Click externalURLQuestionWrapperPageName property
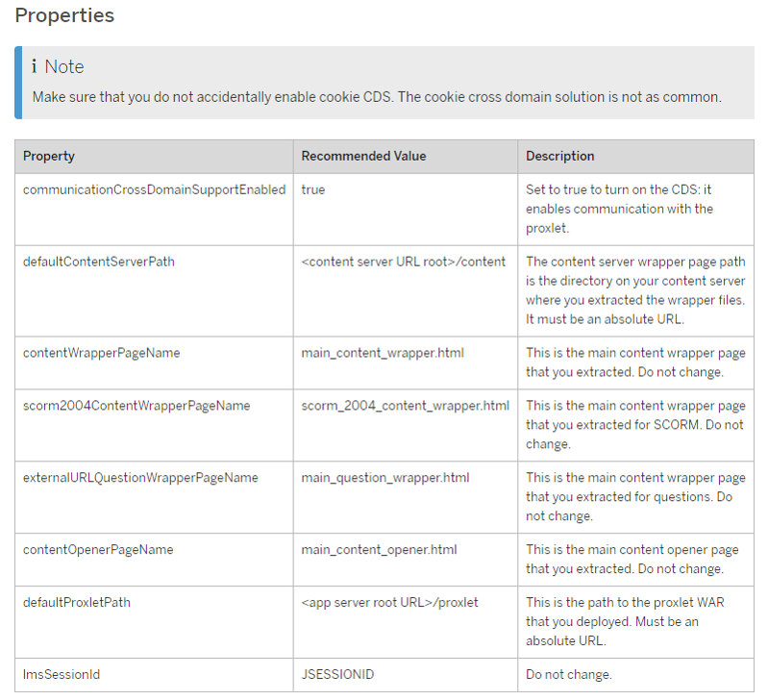This screenshot has height=700, width=768. coord(140,478)
